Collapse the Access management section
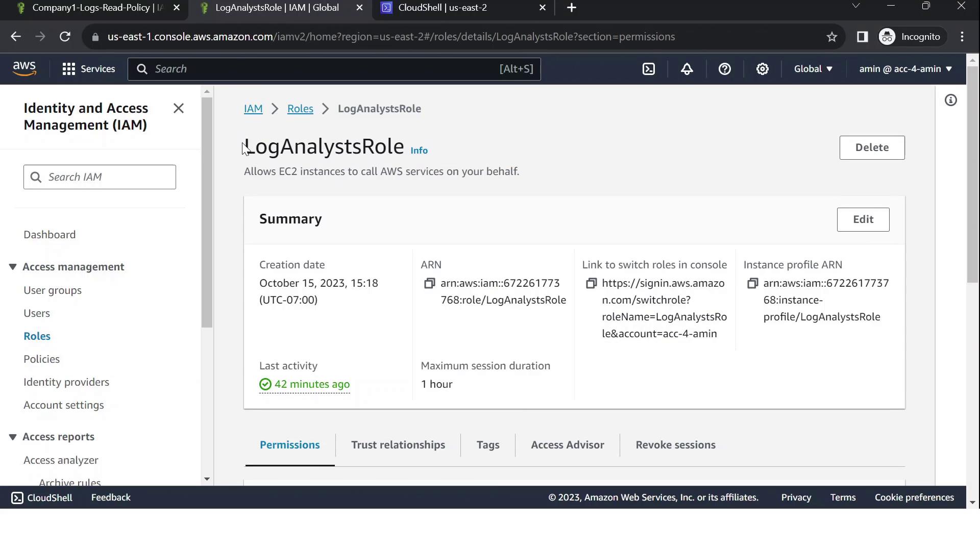This screenshot has height=551, width=980. click(x=13, y=267)
